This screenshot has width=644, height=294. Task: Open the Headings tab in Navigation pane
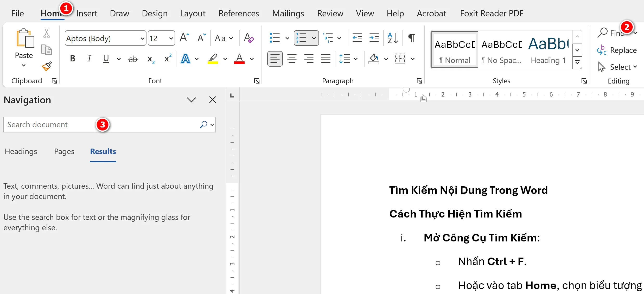coord(21,151)
